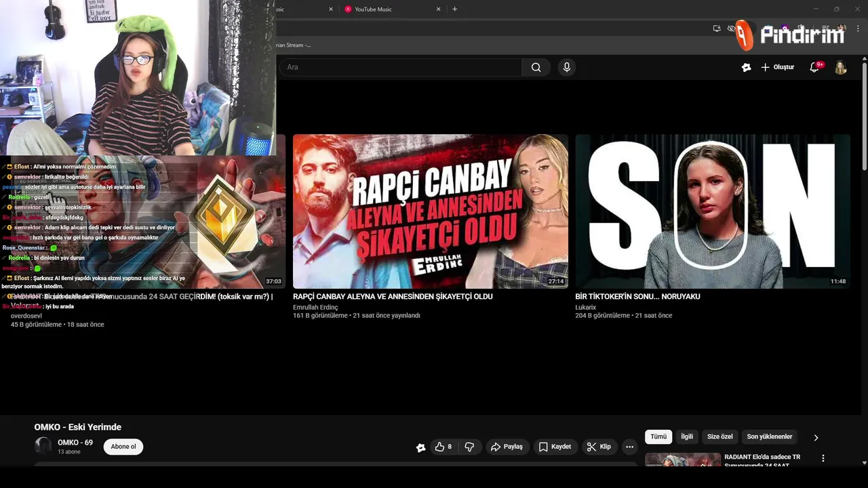Open the OMKO - 69 channel name
The image size is (868, 488).
(75, 443)
